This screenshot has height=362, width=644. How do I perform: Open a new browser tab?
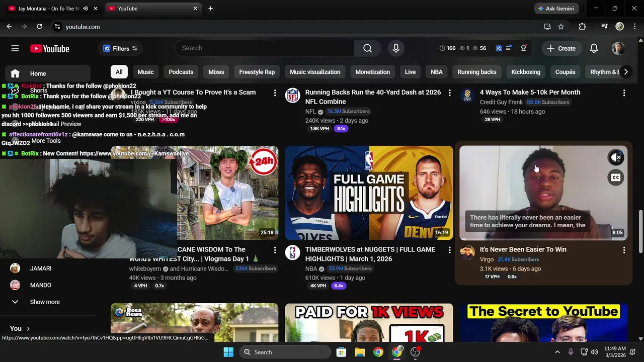(x=210, y=9)
